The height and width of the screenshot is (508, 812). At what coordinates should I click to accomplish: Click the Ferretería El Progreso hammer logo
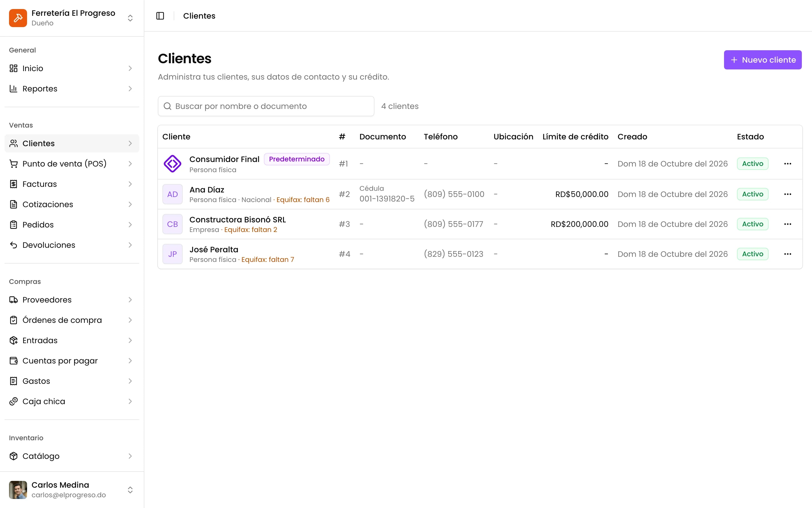pyautogui.click(x=18, y=18)
